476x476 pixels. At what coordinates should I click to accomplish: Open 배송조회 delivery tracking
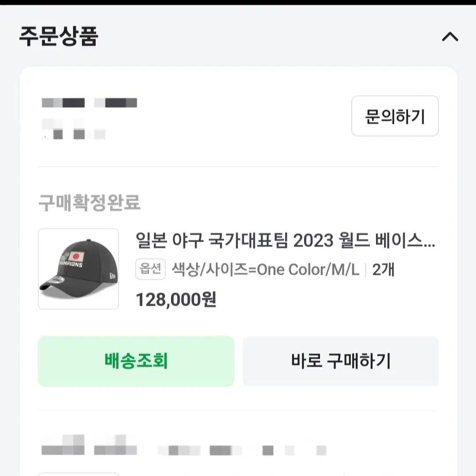[x=135, y=361]
